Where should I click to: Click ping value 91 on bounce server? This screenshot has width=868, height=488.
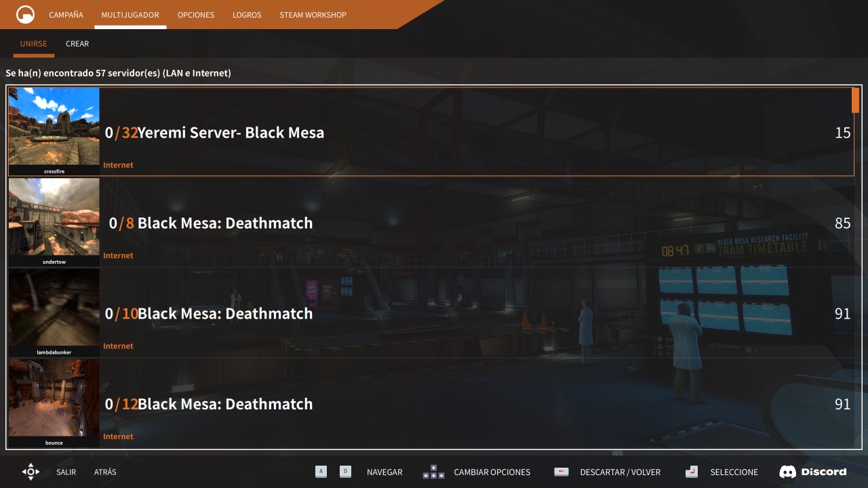coord(843,404)
